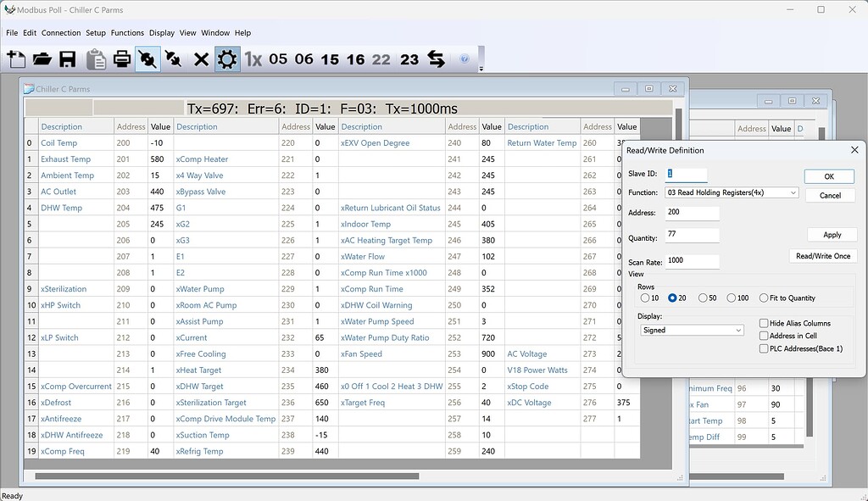Select the 100 rows radio button

pyautogui.click(x=732, y=298)
